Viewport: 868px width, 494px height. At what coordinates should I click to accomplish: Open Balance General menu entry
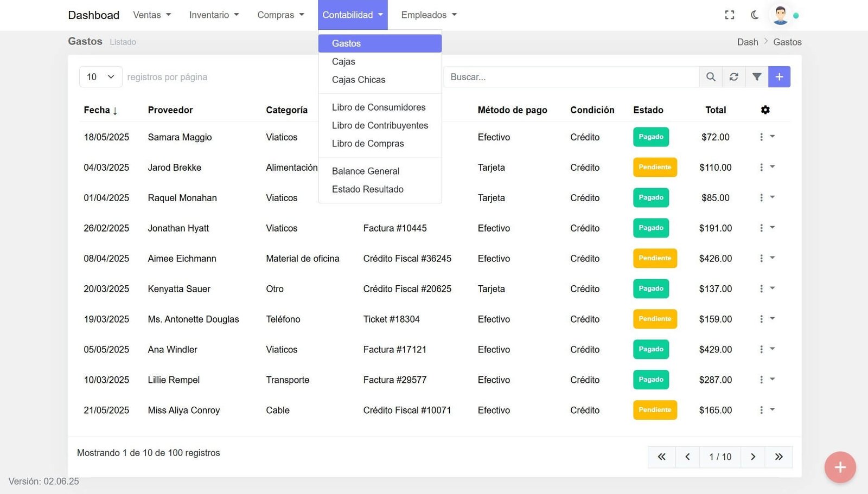click(365, 171)
